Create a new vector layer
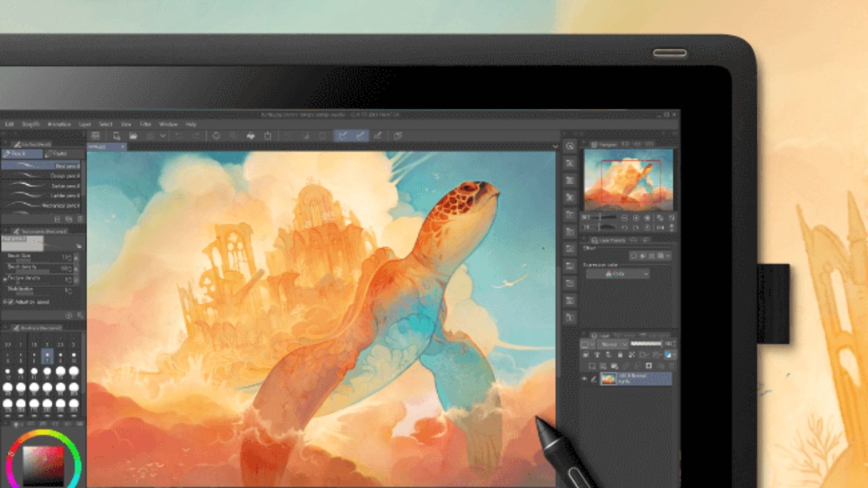 click(603, 366)
